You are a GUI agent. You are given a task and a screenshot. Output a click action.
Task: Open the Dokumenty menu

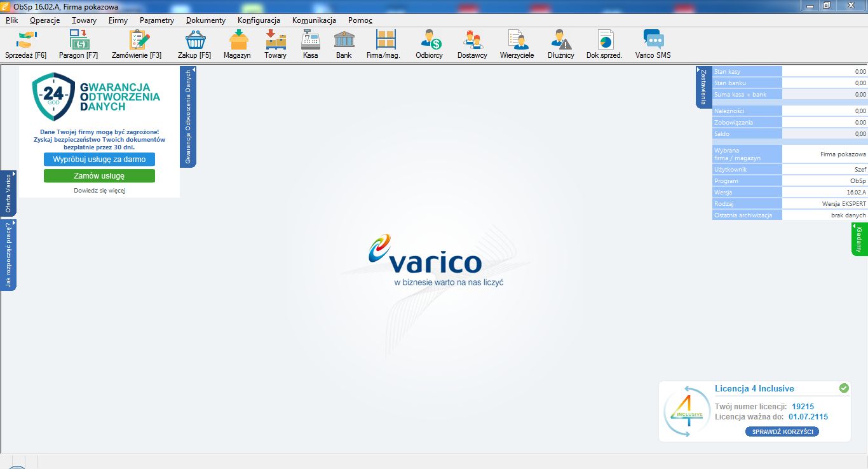(x=206, y=20)
